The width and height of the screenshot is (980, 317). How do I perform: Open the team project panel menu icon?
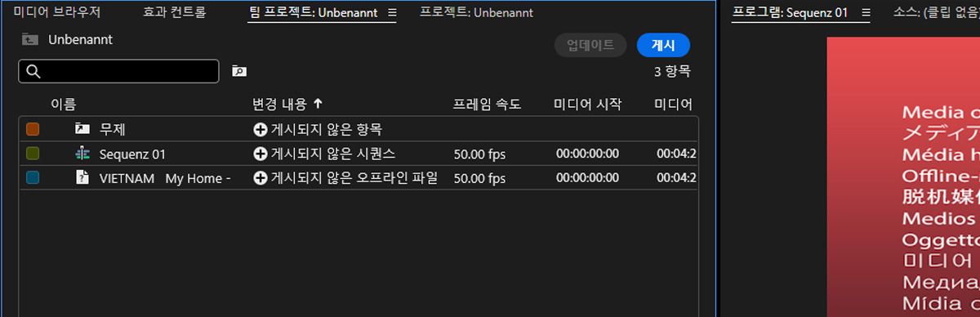pos(392,12)
